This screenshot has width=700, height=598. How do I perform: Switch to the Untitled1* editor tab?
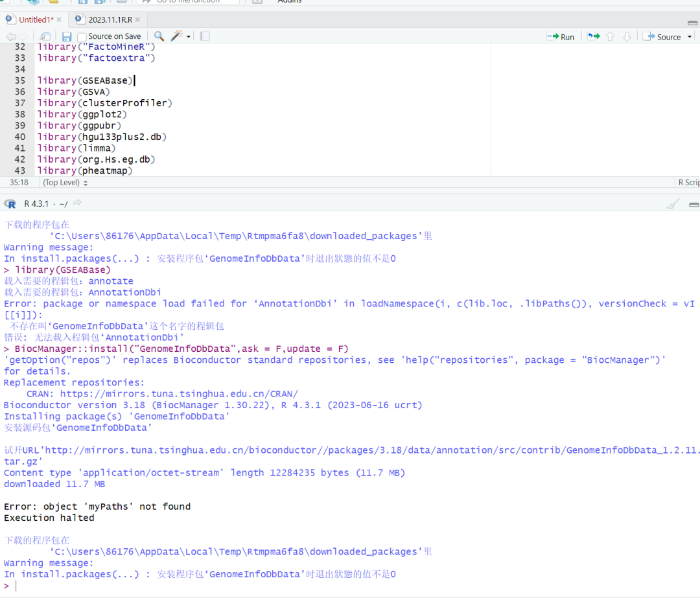pos(36,19)
